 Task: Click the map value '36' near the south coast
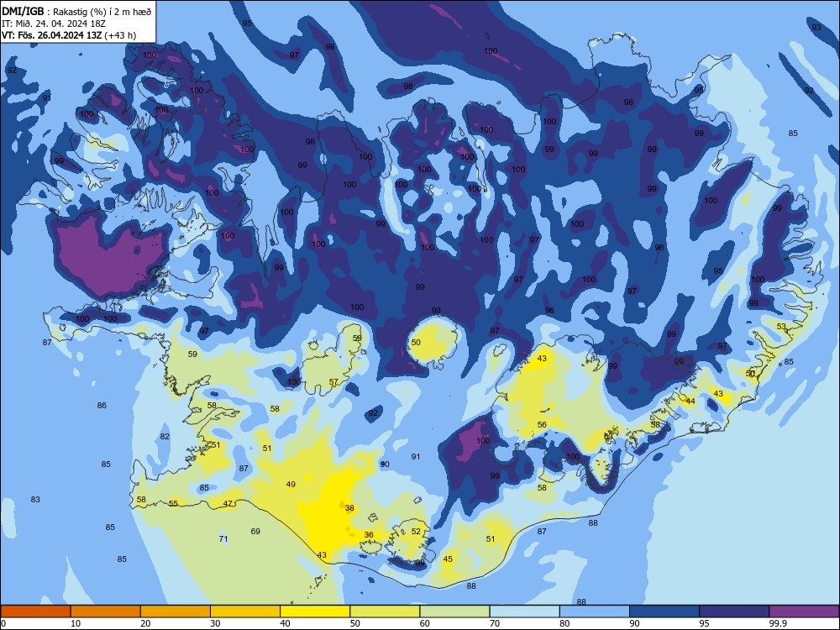(369, 534)
